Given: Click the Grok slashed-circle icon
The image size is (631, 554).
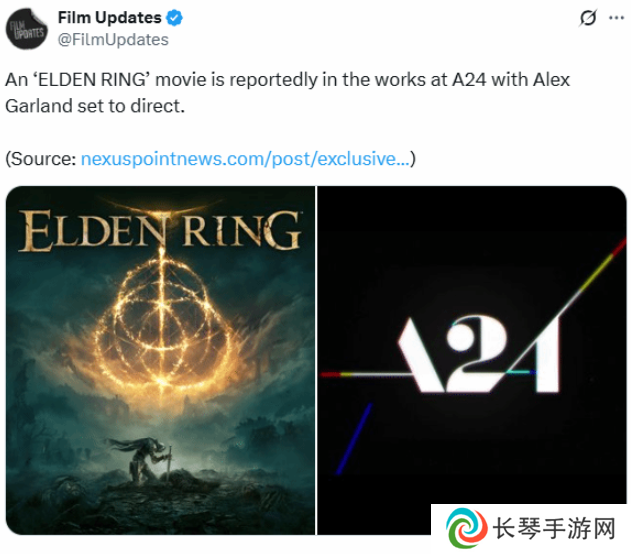Looking at the screenshot, I should tap(588, 18).
